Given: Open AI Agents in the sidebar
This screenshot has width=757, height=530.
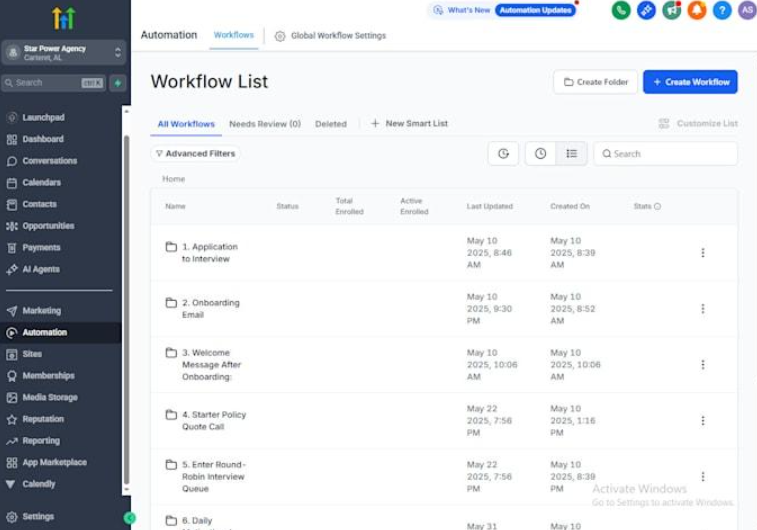Looking at the screenshot, I should click(41, 269).
